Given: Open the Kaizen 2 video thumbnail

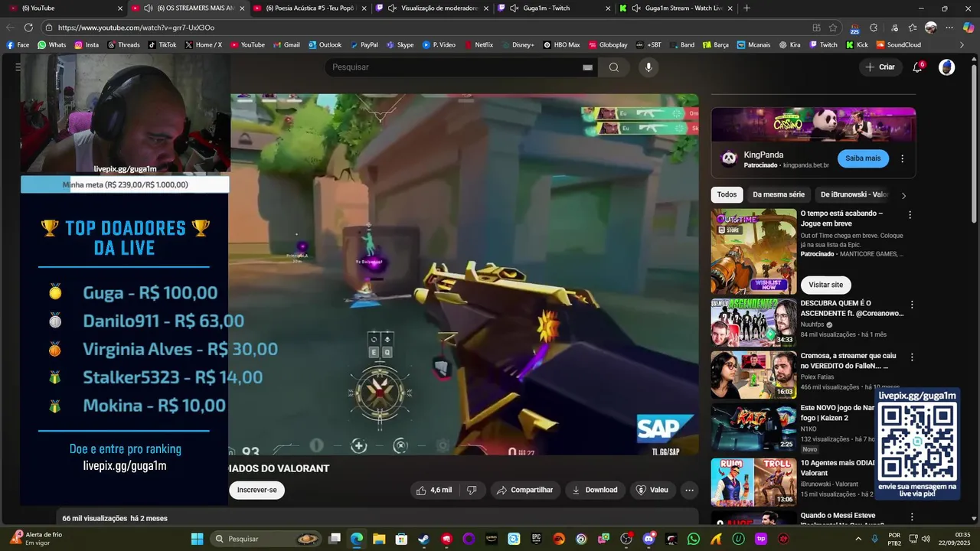Looking at the screenshot, I should (753, 428).
